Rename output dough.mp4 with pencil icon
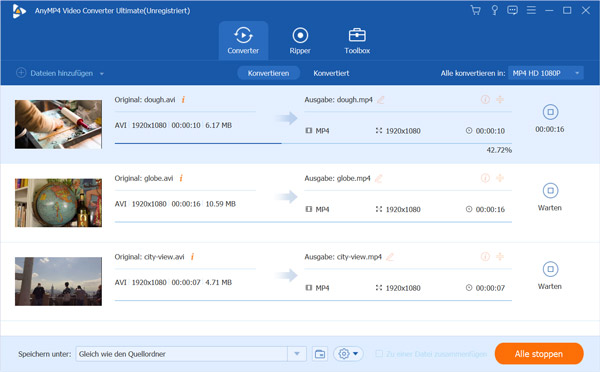600x372 pixels. (x=380, y=100)
